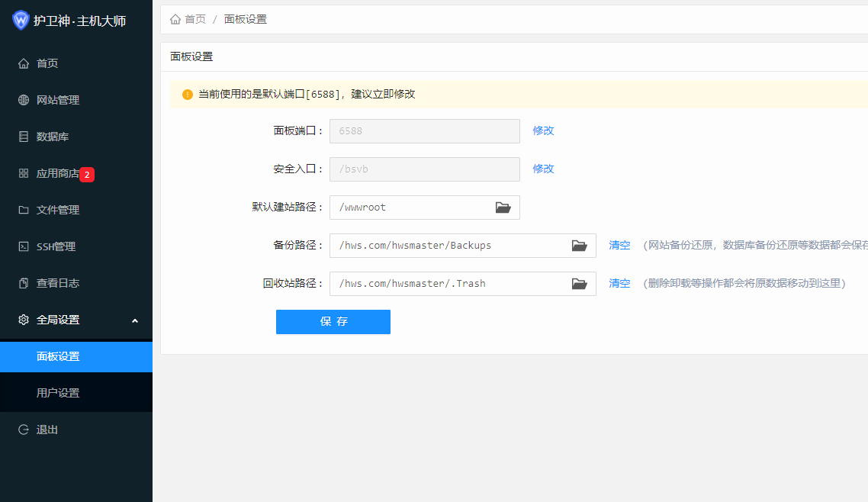868x502 pixels.
Task: Open folder browser for 备份路径
Action: pyautogui.click(x=579, y=246)
